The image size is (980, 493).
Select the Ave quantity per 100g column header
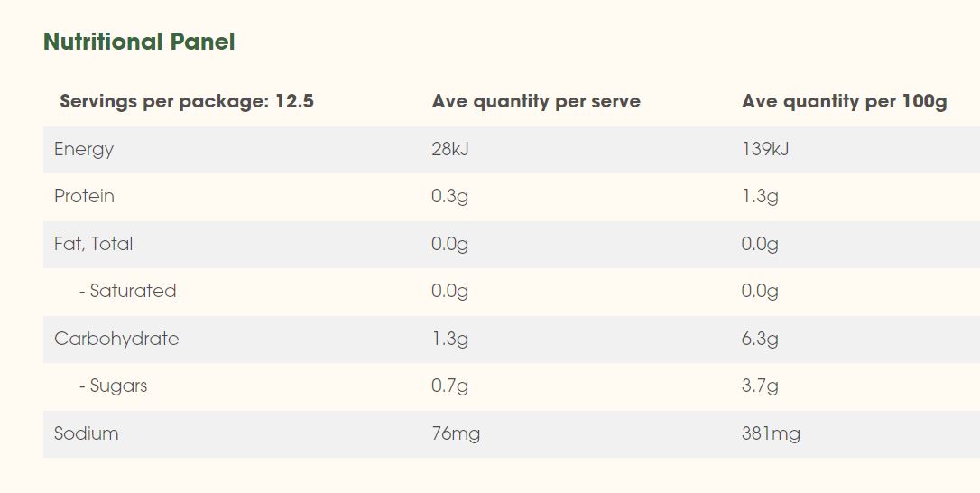coord(844,101)
